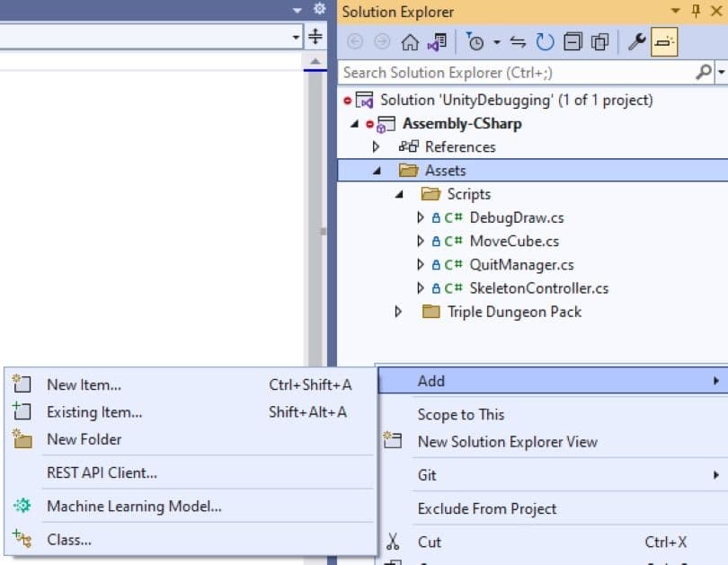Toggle auto-hide pin on Solution Explorer
The image size is (728, 565).
[x=697, y=12]
